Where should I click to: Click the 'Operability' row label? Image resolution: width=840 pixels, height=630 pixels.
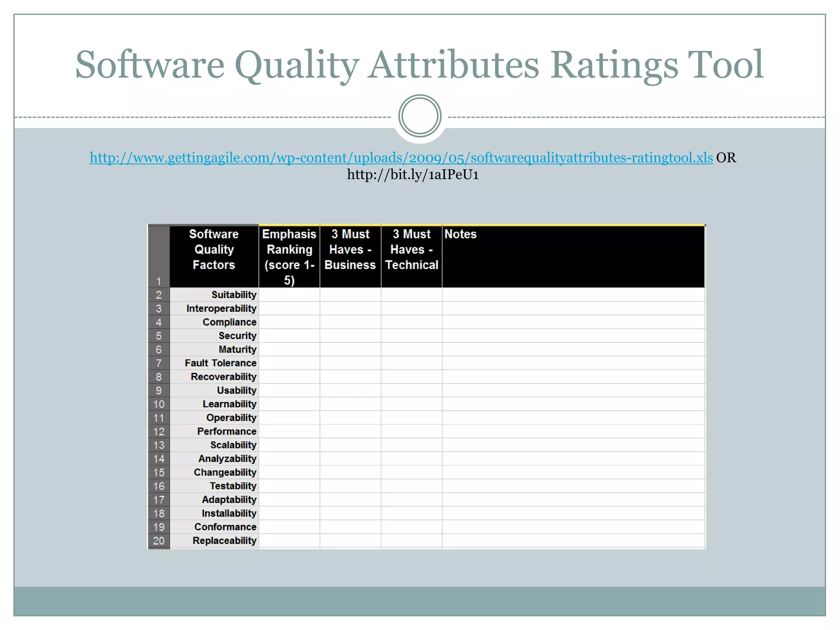231,418
